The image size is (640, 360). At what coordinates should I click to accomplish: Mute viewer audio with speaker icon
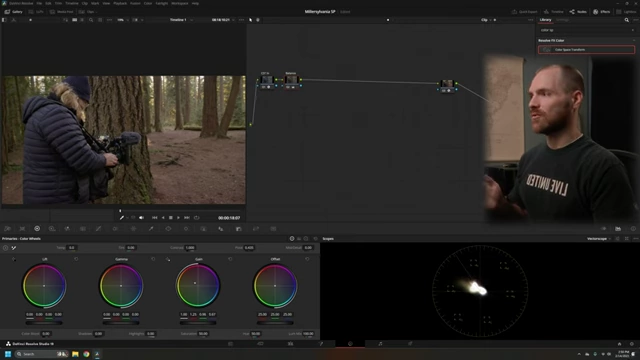point(141,218)
